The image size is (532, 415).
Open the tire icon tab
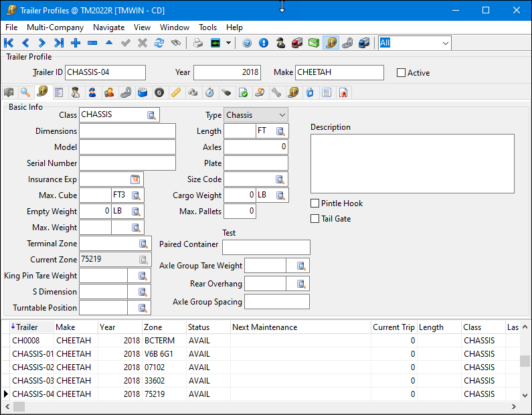[159, 92]
